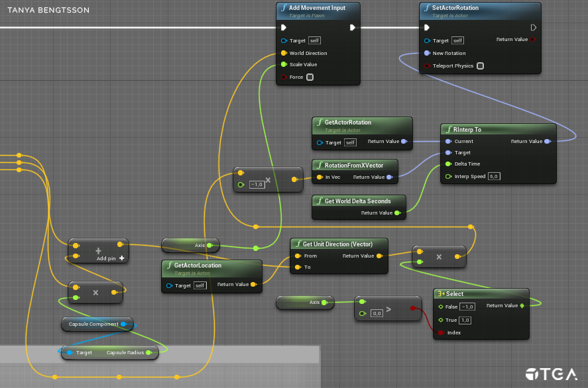Click the SetActorRotation execution output pin
The image size is (588, 388).
(x=533, y=27)
